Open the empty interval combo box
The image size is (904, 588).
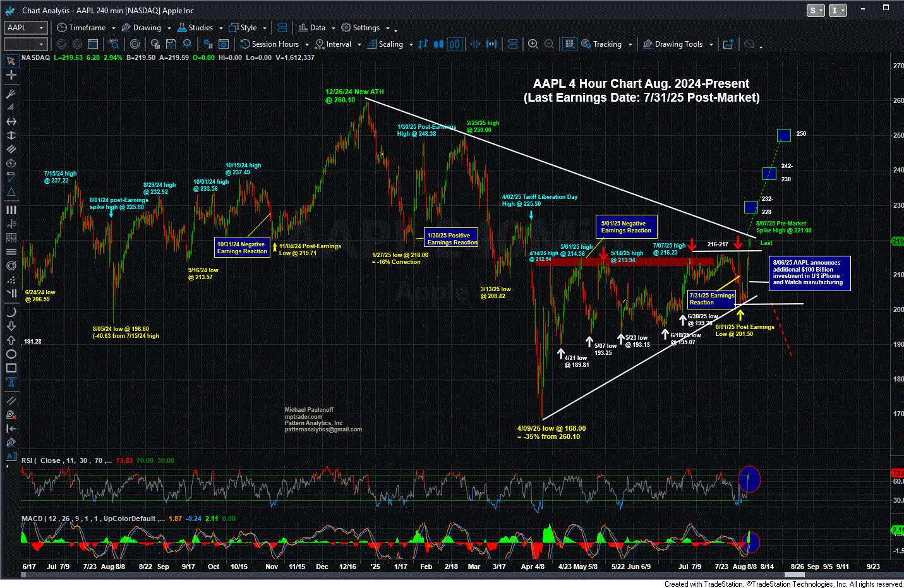point(26,44)
